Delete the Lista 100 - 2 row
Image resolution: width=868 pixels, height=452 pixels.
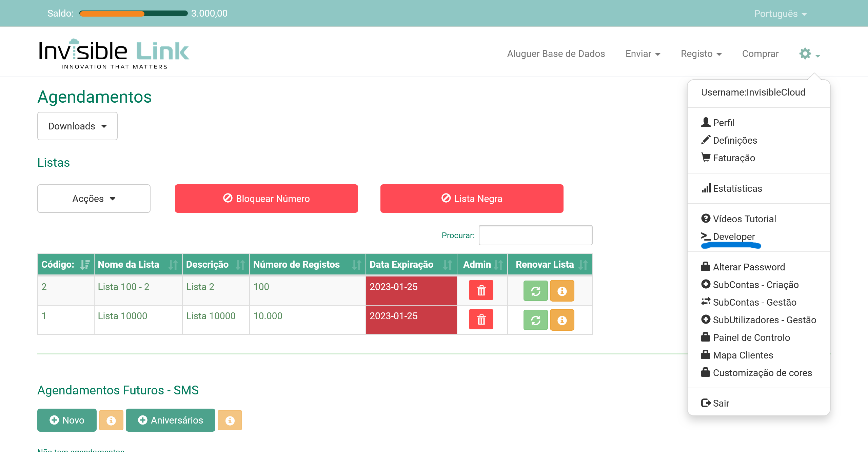481,291
